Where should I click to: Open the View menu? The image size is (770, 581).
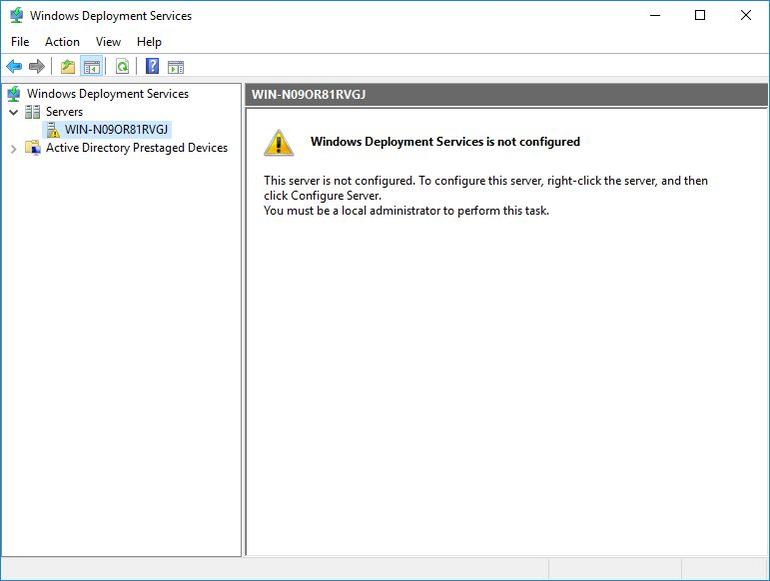tap(108, 42)
